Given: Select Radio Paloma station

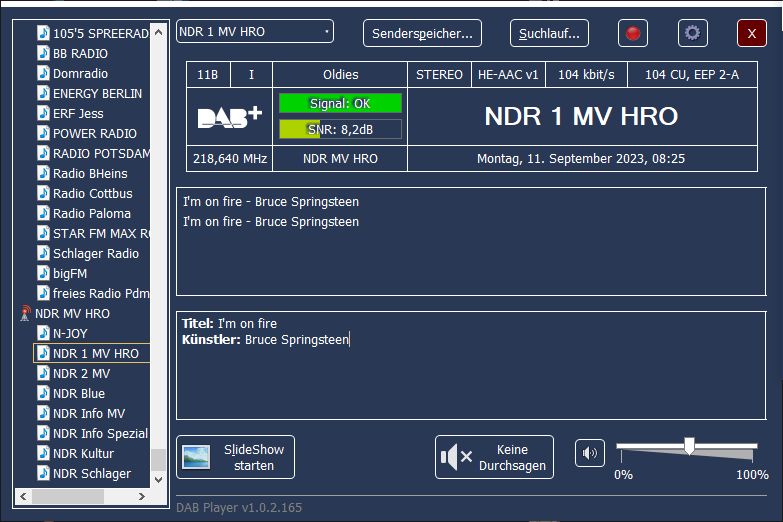Looking at the screenshot, I should coord(91,214).
